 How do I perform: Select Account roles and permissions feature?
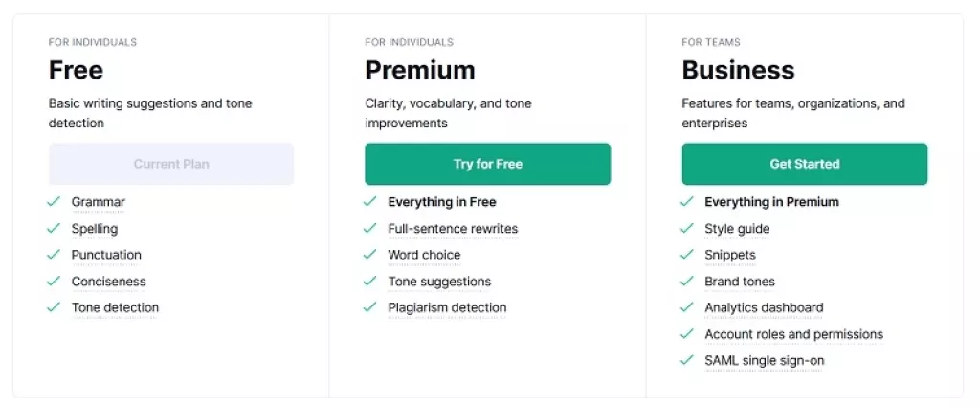coord(793,334)
